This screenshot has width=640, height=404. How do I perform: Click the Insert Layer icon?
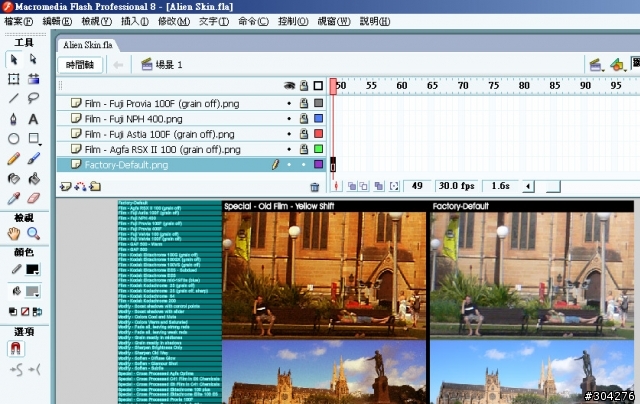pos(65,187)
